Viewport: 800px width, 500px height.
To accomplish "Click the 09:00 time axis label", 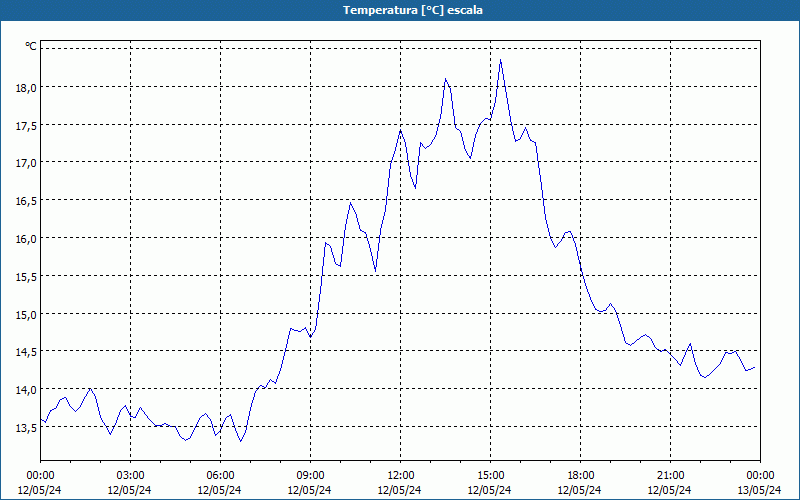I will pyautogui.click(x=310, y=476).
